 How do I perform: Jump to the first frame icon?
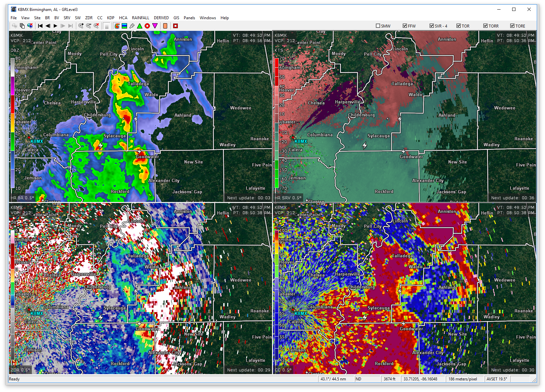click(x=40, y=26)
